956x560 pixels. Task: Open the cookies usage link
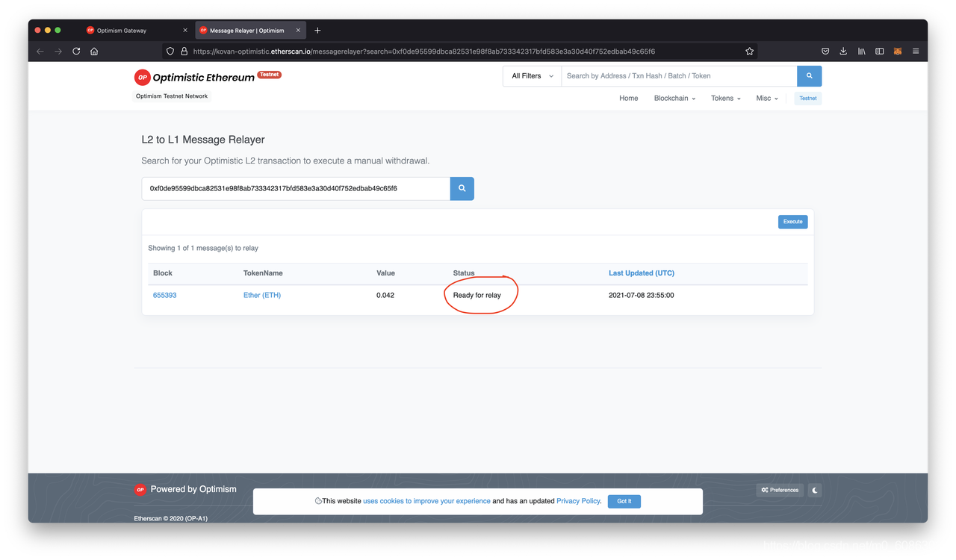coord(426,501)
